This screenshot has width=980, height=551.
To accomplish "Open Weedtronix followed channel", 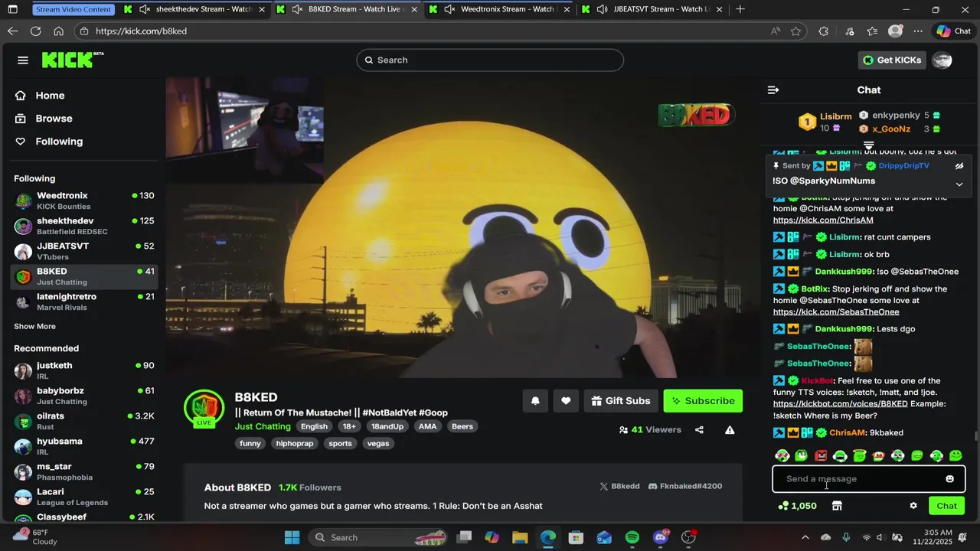I will click(x=84, y=201).
